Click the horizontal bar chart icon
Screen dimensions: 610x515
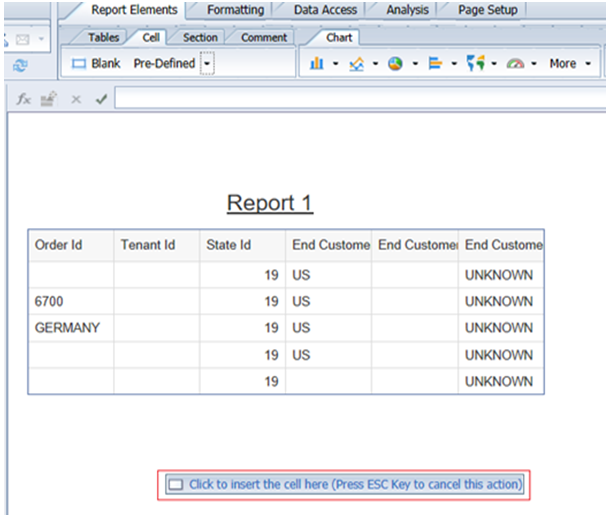(x=435, y=63)
